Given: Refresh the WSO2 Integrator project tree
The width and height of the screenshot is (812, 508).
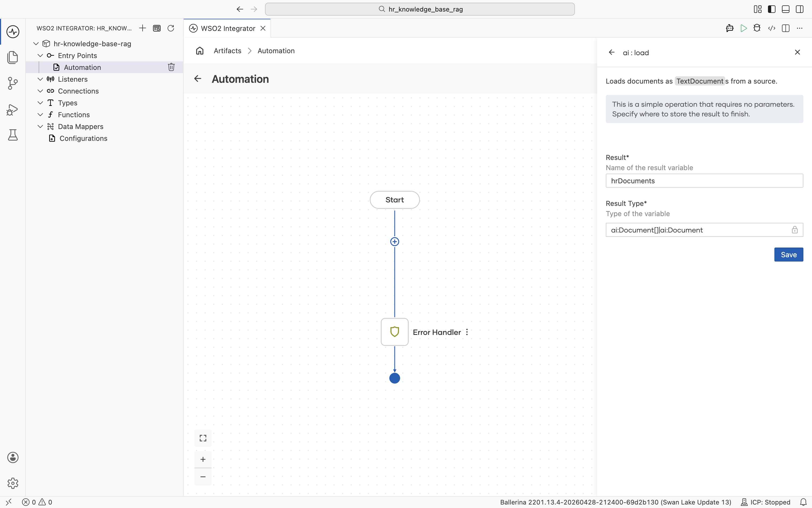Looking at the screenshot, I should tap(171, 28).
